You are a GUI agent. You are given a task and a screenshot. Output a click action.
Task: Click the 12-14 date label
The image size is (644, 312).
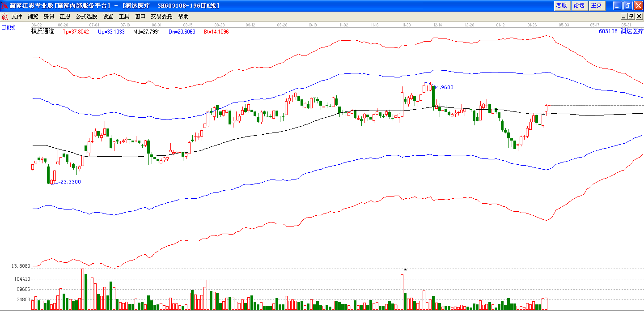(438, 25)
